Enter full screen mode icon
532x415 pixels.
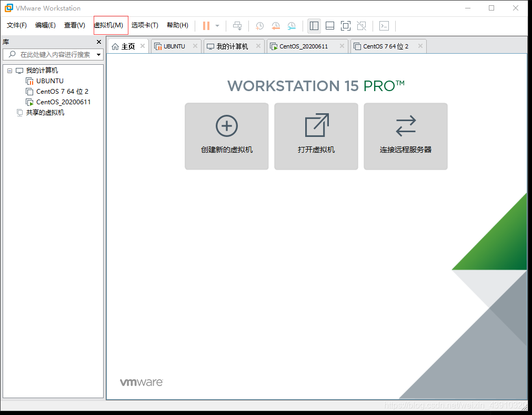(x=346, y=26)
